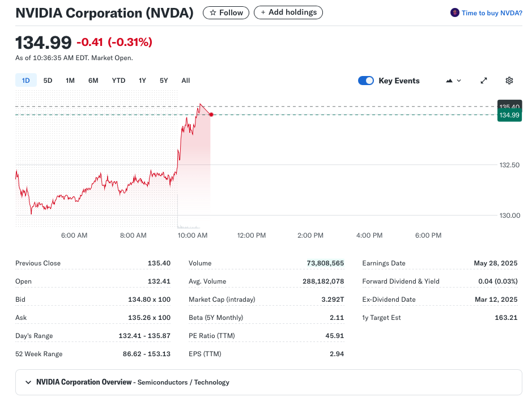Click the NVIDIA Corporation (NVDA) heading

pos(104,13)
